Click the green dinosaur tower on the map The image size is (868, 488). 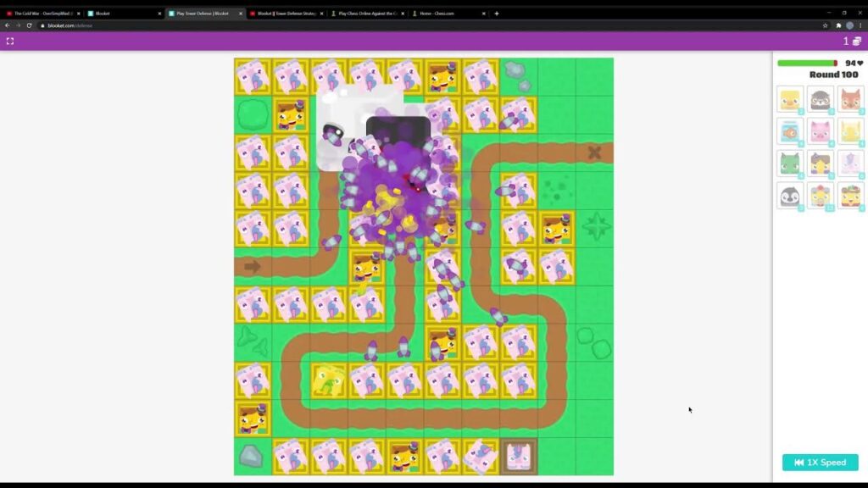[x=329, y=380]
